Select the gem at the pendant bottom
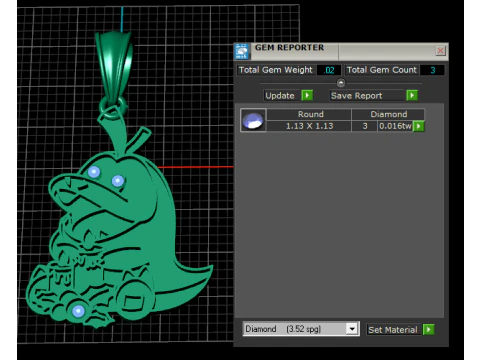480x360 pixels. pyautogui.click(x=78, y=311)
